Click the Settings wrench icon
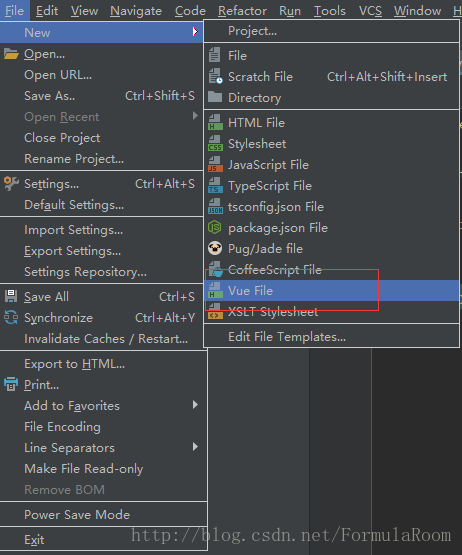This screenshot has height=555, width=462. pos(11,184)
